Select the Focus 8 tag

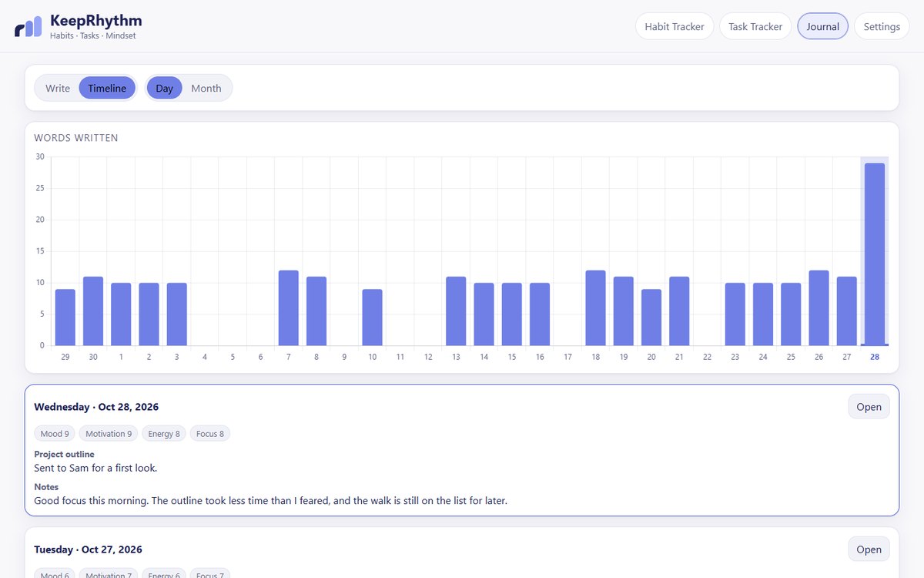[210, 434]
